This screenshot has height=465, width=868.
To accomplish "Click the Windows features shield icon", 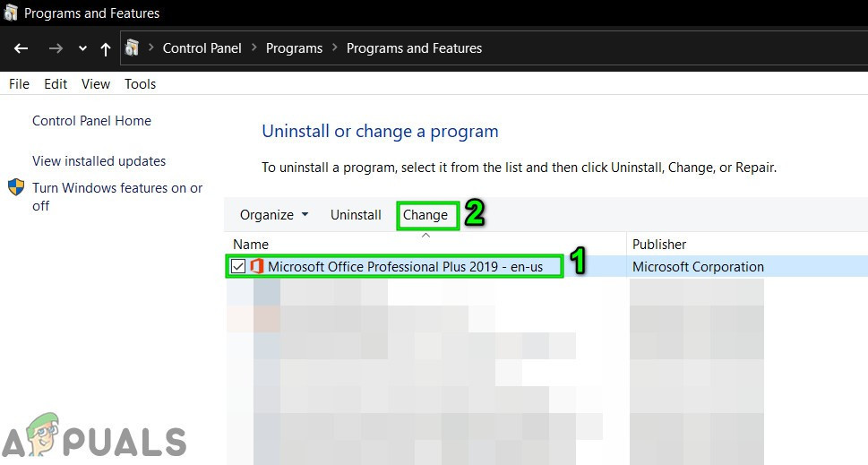I will 16,187.
